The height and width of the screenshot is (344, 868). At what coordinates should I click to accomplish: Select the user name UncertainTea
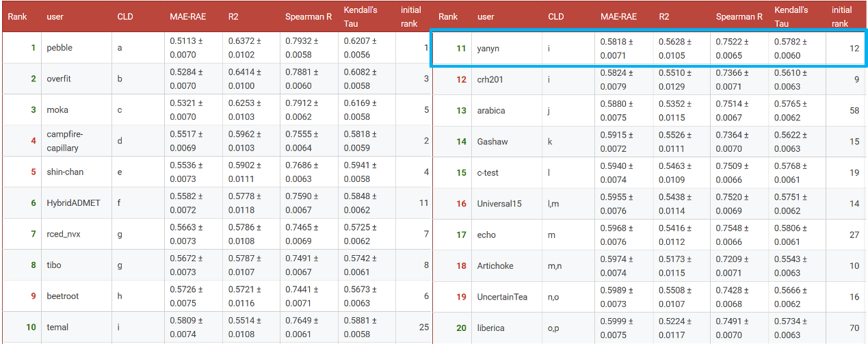tap(503, 297)
